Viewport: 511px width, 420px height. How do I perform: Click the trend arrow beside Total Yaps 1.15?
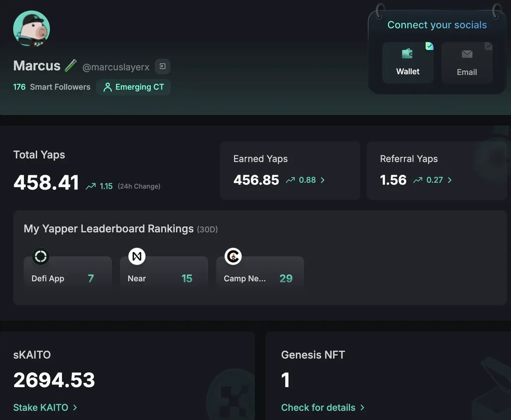(x=90, y=186)
